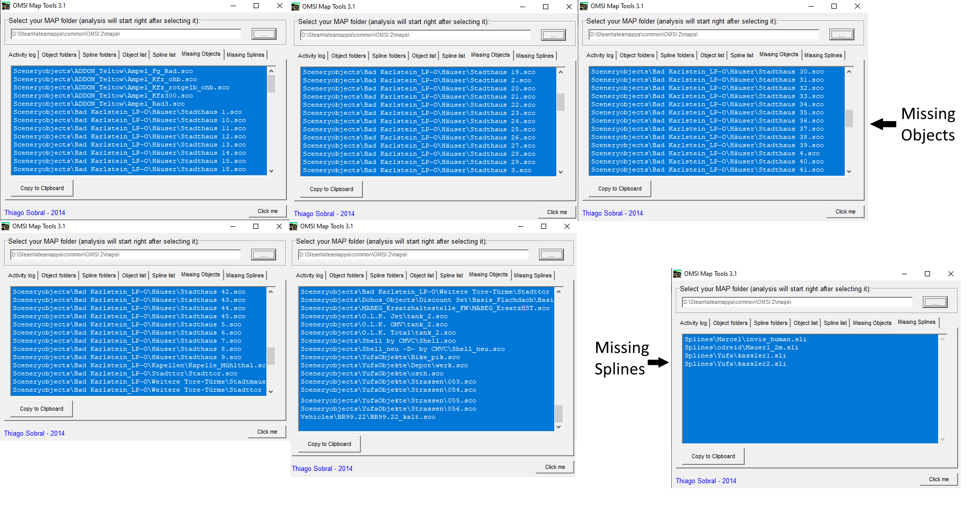Screen dimensions: 980x521
Task: Open Spline list tab in window listing Stadthaus 19.sco
Action: pos(453,56)
